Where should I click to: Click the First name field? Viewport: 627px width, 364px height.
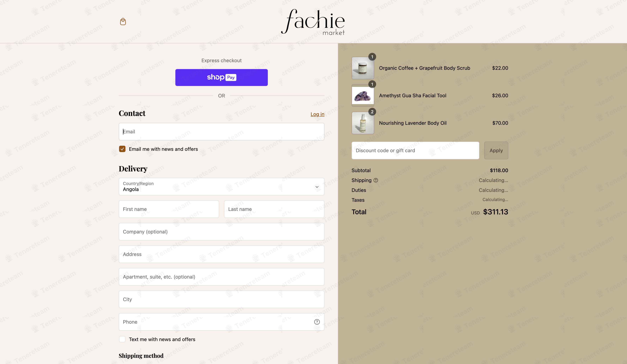click(x=169, y=209)
